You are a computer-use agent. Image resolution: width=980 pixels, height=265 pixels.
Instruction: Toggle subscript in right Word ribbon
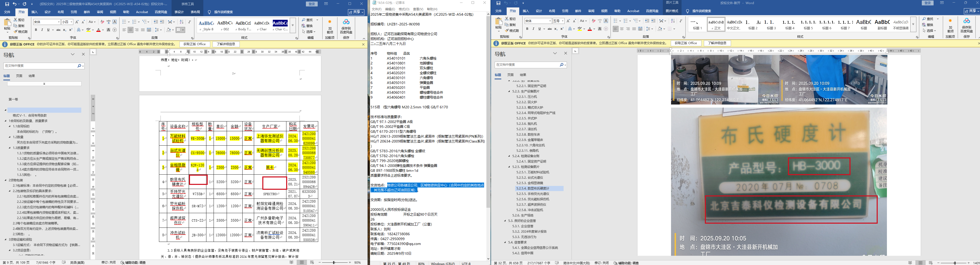[x=555, y=29]
